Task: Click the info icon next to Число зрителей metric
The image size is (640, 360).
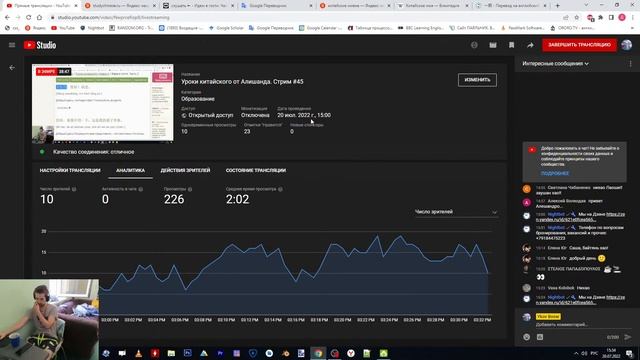Action: pyautogui.click(x=74, y=189)
